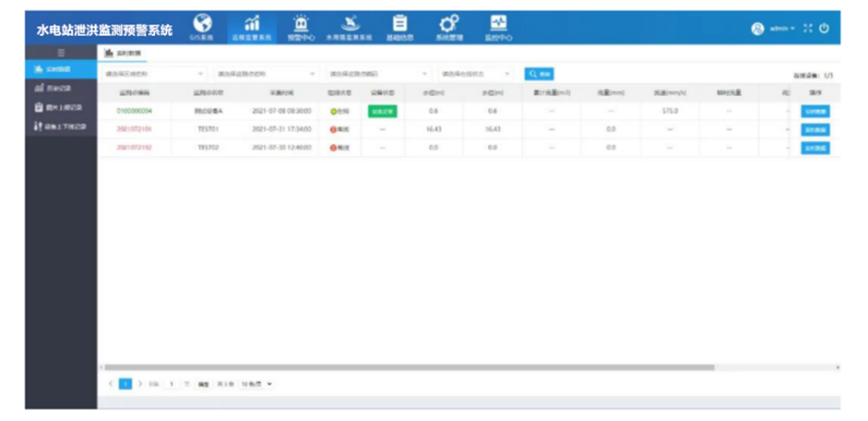The width and height of the screenshot is (868, 421).
Task: Open the GIS系统 globe icon
Action: tap(201, 24)
